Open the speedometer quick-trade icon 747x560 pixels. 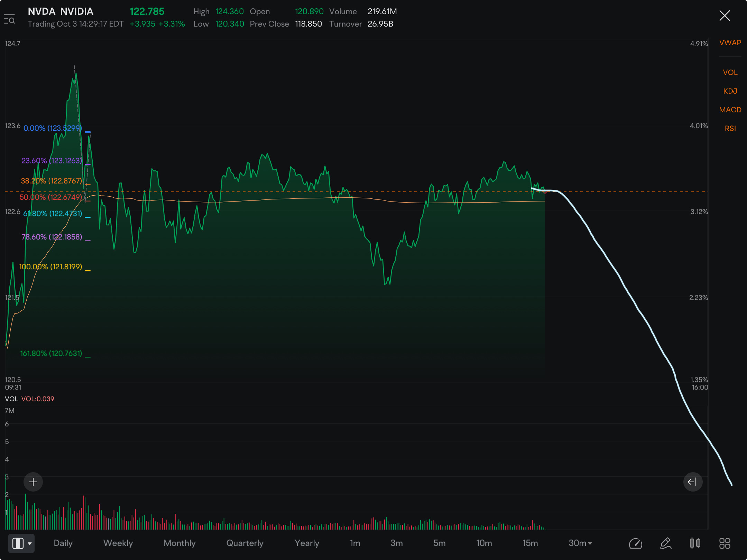[636, 543]
